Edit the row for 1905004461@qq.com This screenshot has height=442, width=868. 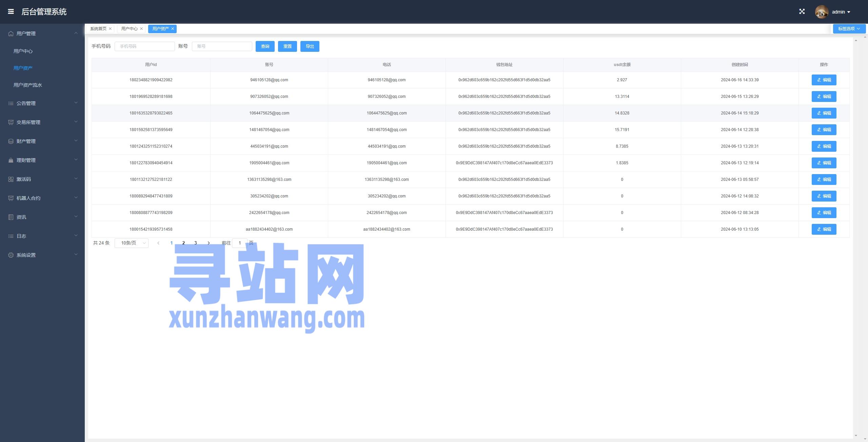point(824,163)
